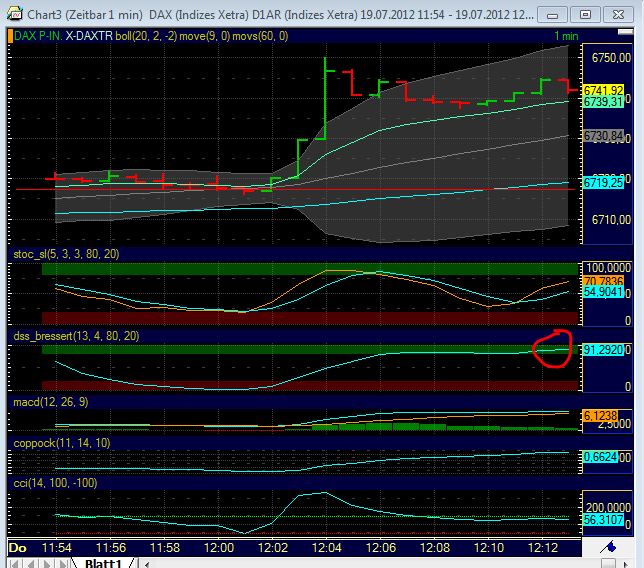Click the coppock(11, 14, 10) panel title

[62, 443]
